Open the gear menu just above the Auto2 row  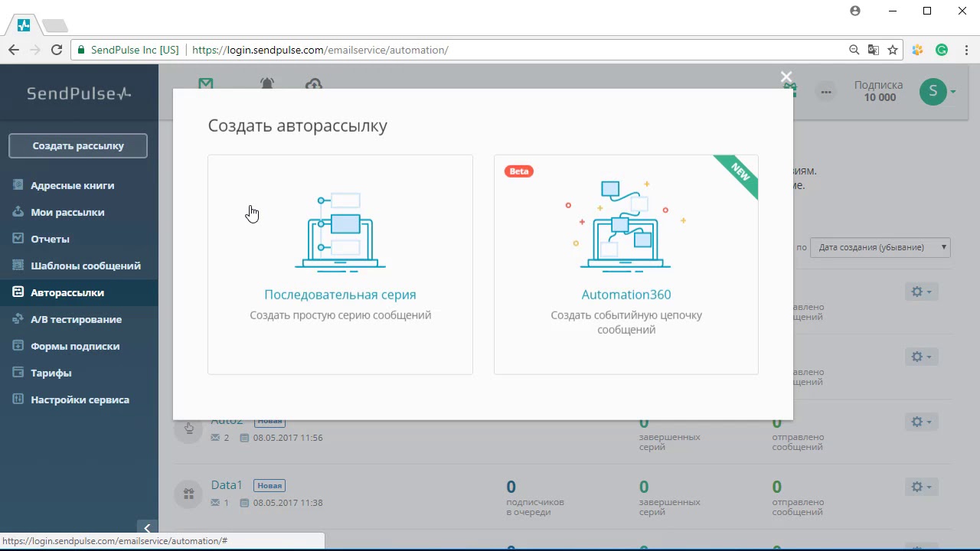[921, 357]
